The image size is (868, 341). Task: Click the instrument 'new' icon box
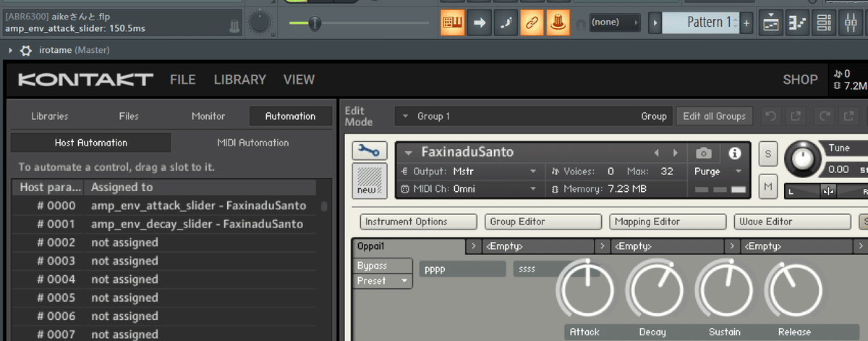(368, 181)
